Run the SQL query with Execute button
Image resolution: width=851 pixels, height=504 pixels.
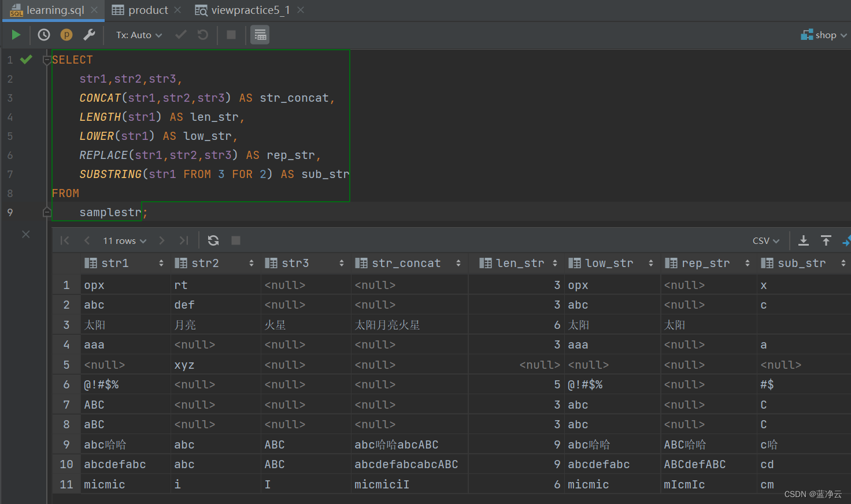pos(16,35)
